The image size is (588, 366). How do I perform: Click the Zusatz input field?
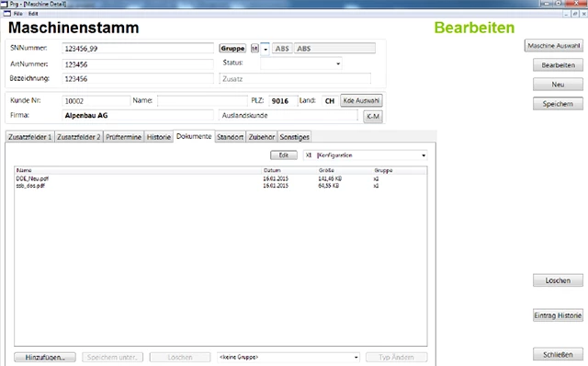(x=295, y=79)
